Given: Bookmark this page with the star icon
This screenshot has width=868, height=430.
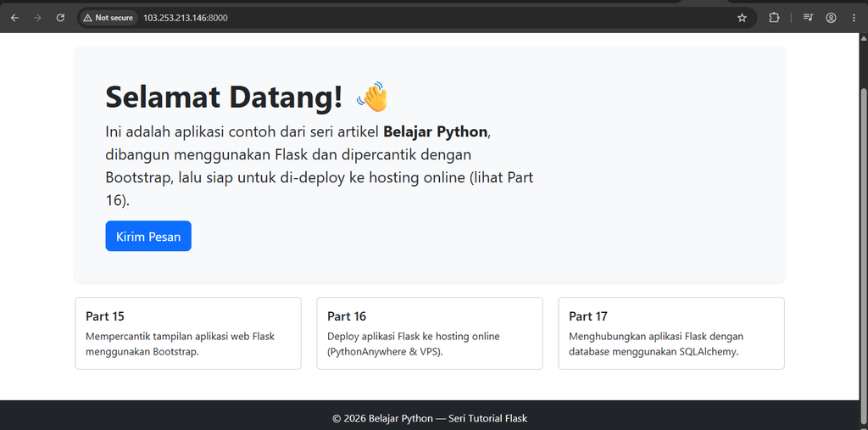Looking at the screenshot, I should (742, 18).
